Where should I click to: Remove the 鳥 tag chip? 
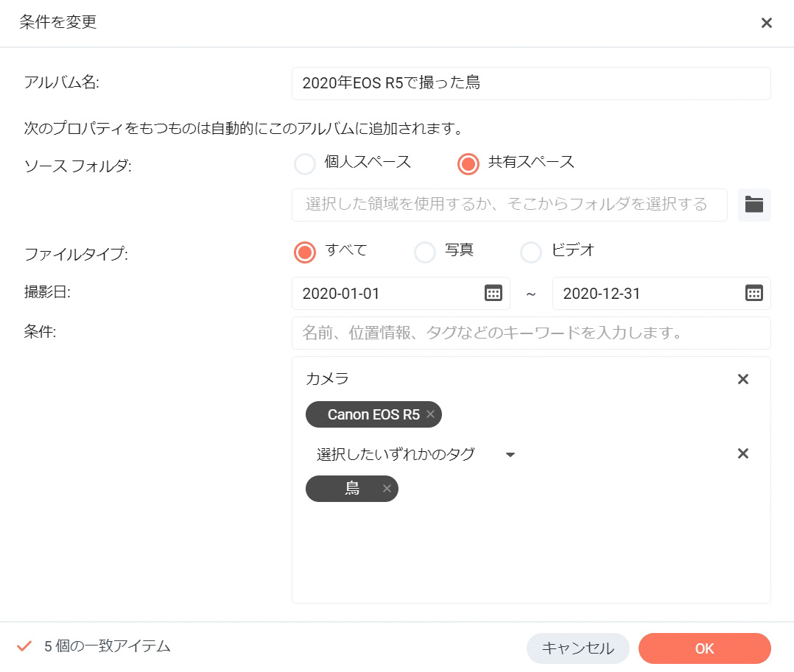386,489
